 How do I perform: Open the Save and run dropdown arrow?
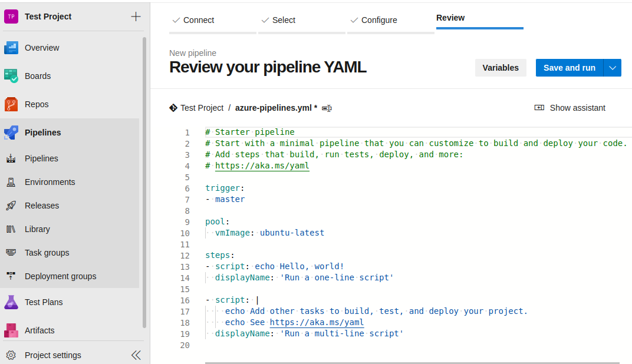613,68
